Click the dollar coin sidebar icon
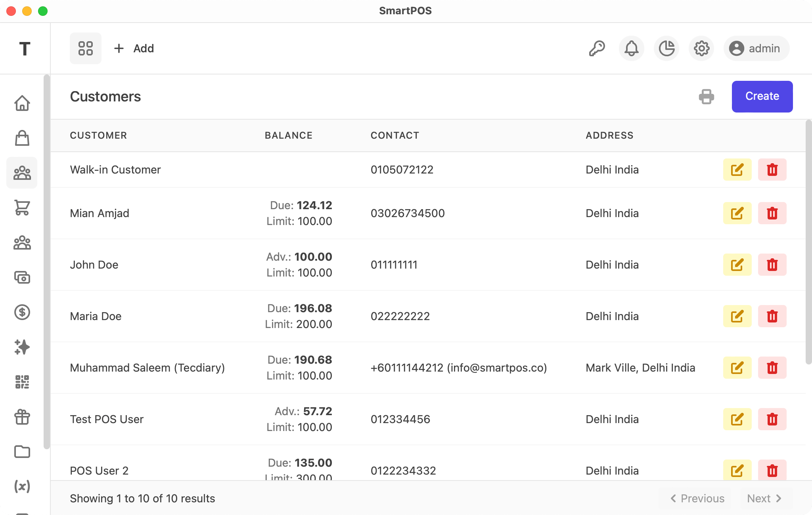812x515 pixels. [22, 312]
